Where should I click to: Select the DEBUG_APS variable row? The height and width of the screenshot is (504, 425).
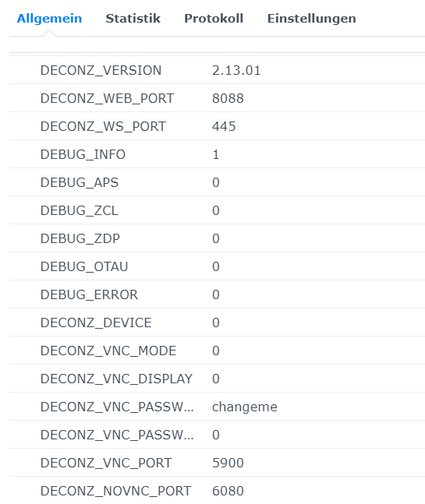pyautogui.click(x=217, y=182)
